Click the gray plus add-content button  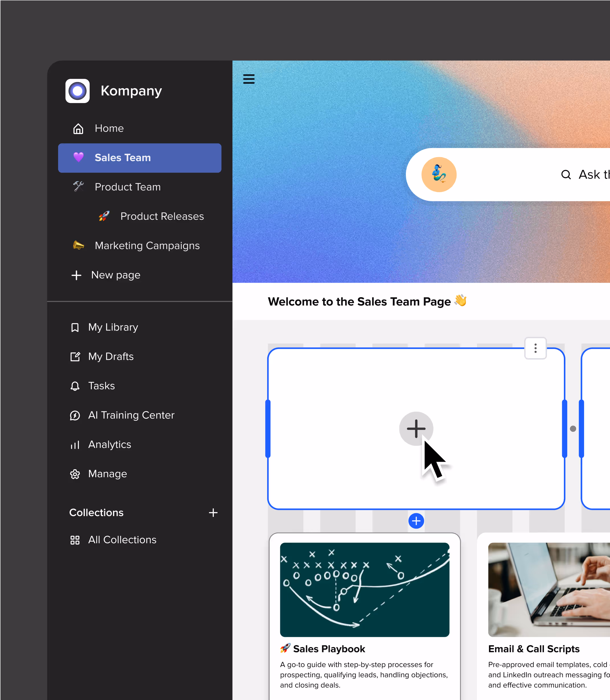(x=415, y=428)
